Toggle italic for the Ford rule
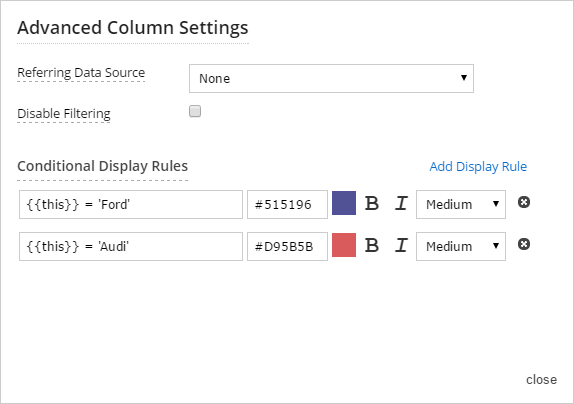 click(x=401, y=203)
